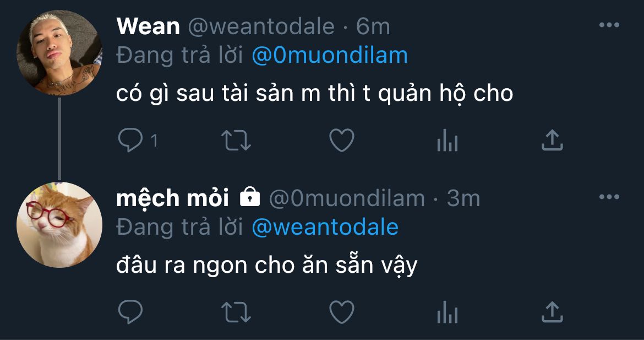Share the mệch mỏi reply
The height and width of the screenshot is (340, 644).
(x=552, y=312)
